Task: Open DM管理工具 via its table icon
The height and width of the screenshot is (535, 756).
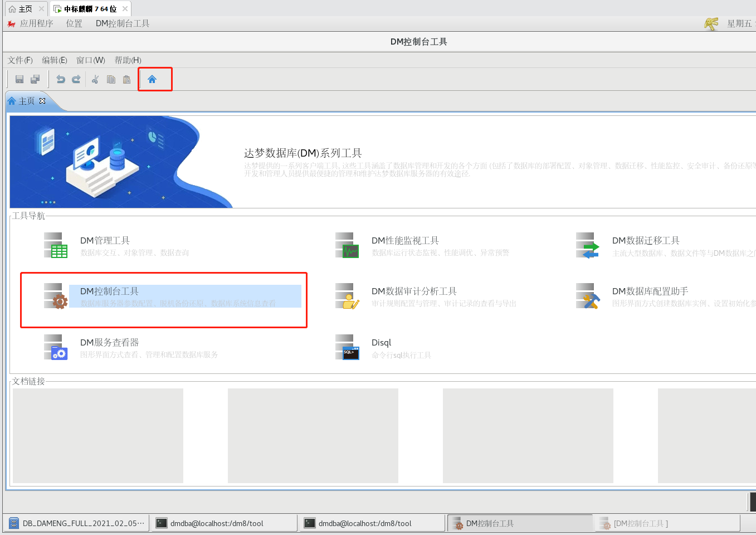Action: pos(56,245)
